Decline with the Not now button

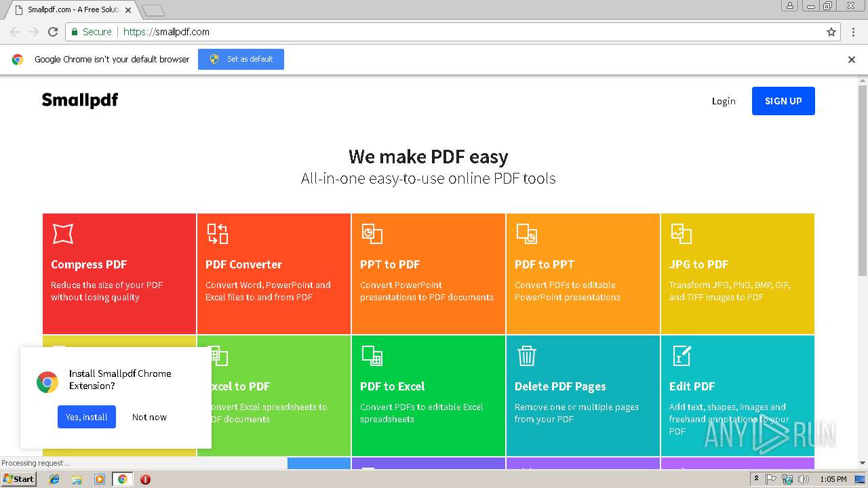tap(149, 417)
